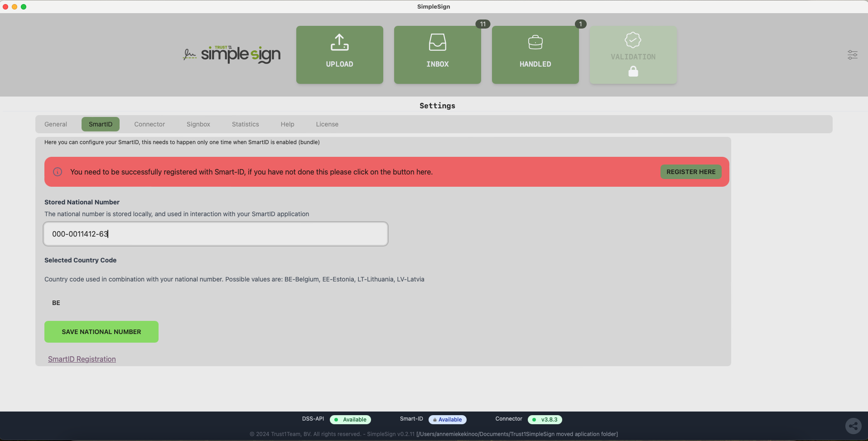Screen dimensions: 868x441
Task: Click the 'stored locally' national number description
Action: coord(177,214)
